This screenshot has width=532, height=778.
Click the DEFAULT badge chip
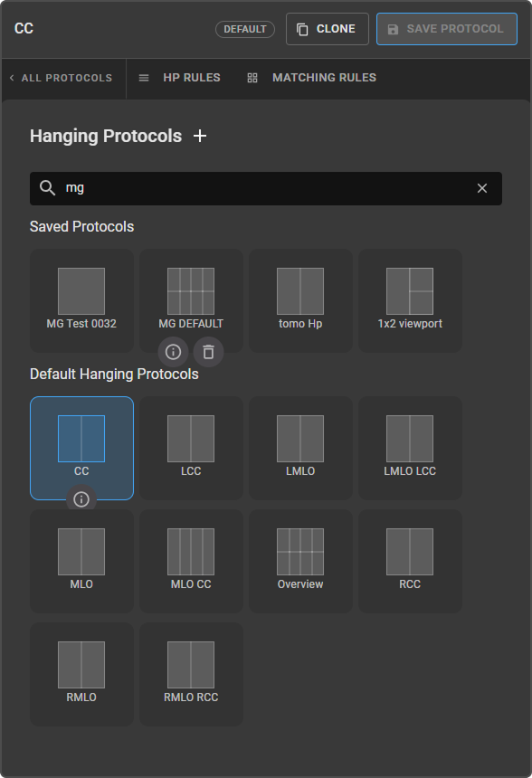245,29
